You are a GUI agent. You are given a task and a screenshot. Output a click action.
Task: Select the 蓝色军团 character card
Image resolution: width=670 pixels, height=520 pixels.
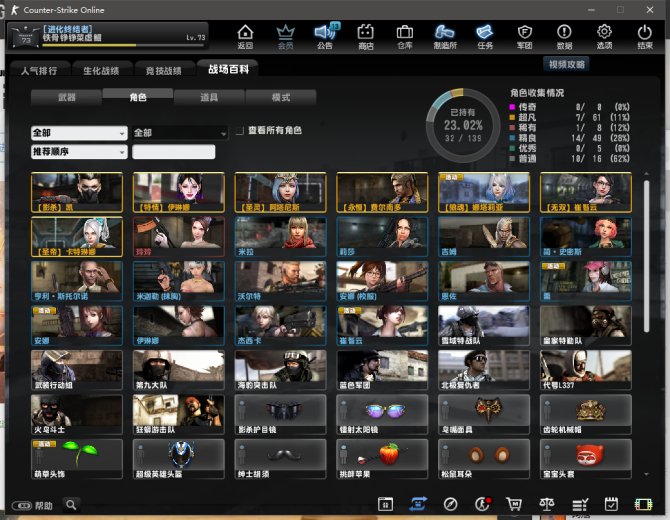click(382, 370)
